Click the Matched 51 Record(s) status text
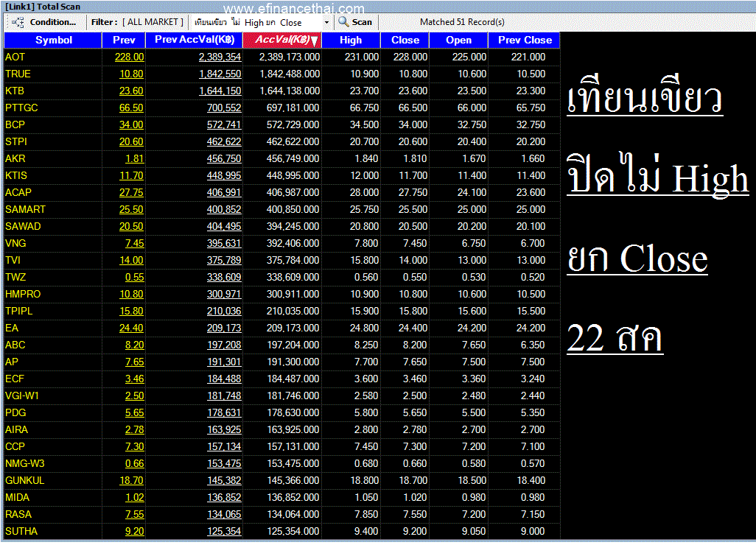The height and width of the screenshot is (545, 756). (x=462, y=22)
